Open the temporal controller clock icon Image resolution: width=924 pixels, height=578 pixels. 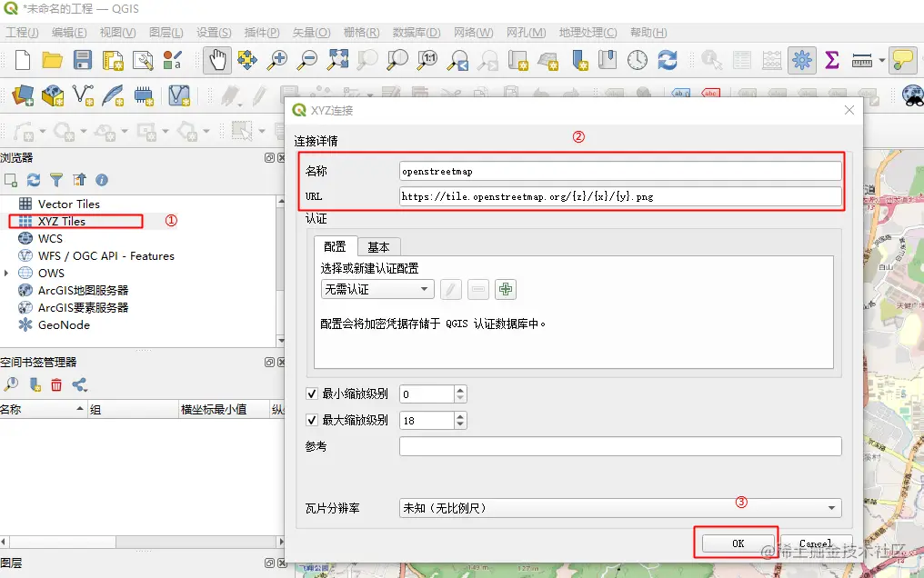point(637,60)
